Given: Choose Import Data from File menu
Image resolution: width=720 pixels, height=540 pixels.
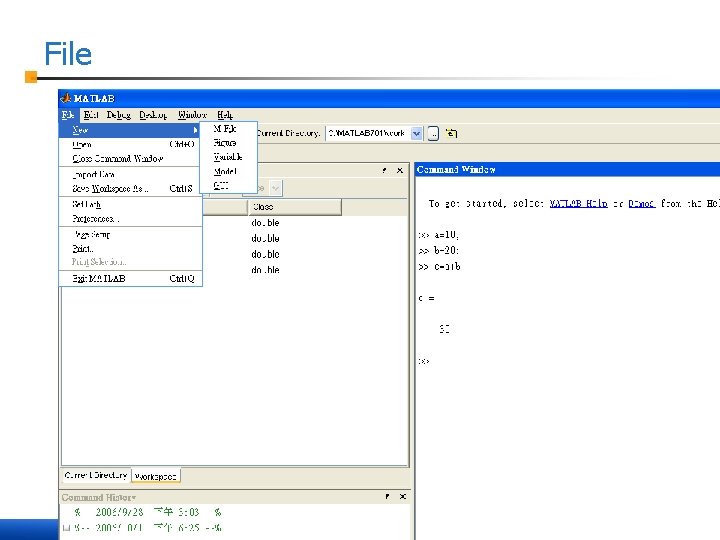Looking at the screenshot, I should 131,174.
